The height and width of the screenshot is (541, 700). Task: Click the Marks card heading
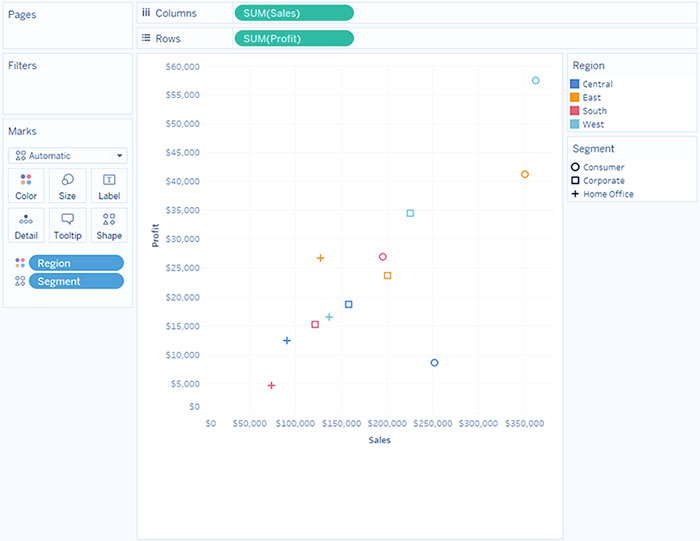tap(22, 131)
